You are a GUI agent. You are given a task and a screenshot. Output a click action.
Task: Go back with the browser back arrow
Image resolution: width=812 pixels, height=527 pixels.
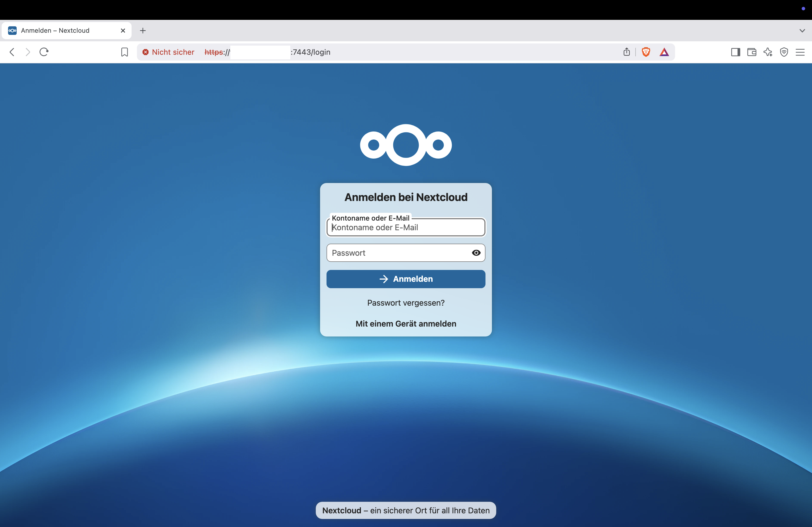point(12,52)
